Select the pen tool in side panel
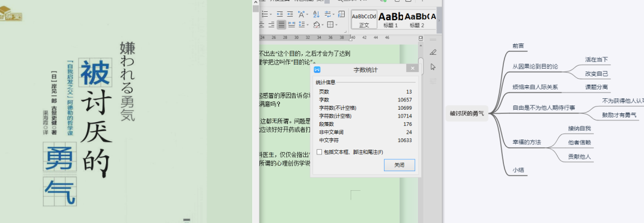 [433, 52]
